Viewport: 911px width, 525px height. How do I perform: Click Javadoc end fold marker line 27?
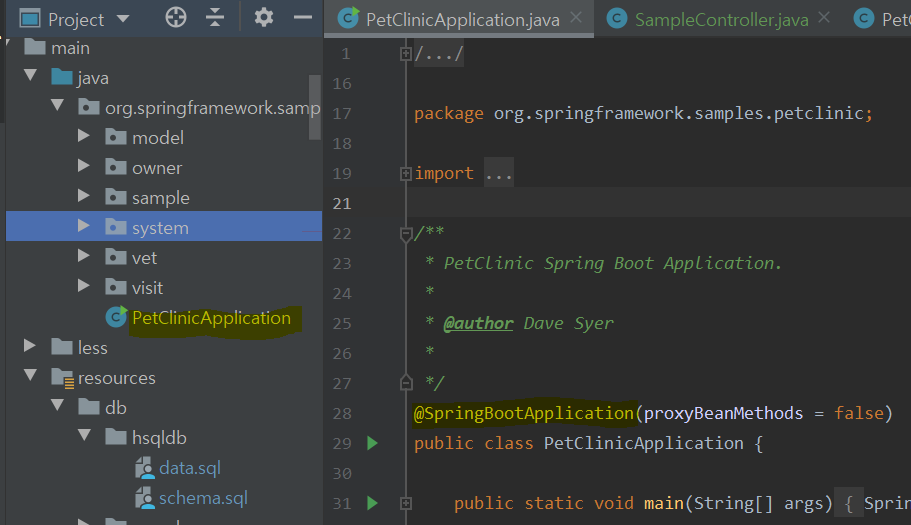point(406,383)
